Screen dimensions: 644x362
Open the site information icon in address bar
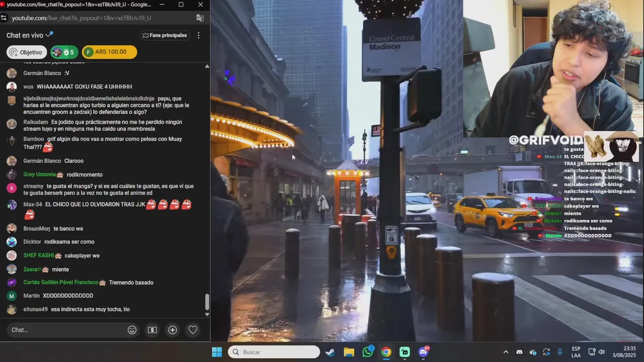click(4, 18)
